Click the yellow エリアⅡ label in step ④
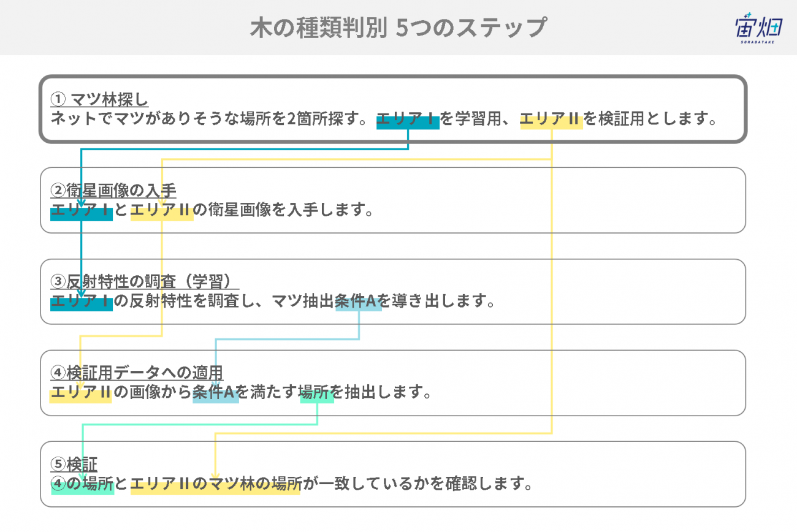797x532 pixels. click(80, 393)
